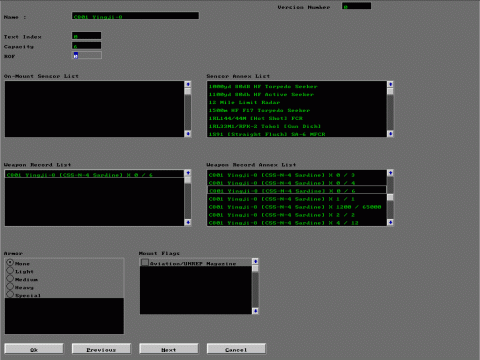Viewport: 480px width, 360px height.
Task: Click down arrow of Weapon Record Annex List scrollbar
Action: pyautogui.click(x=390, y=222)
